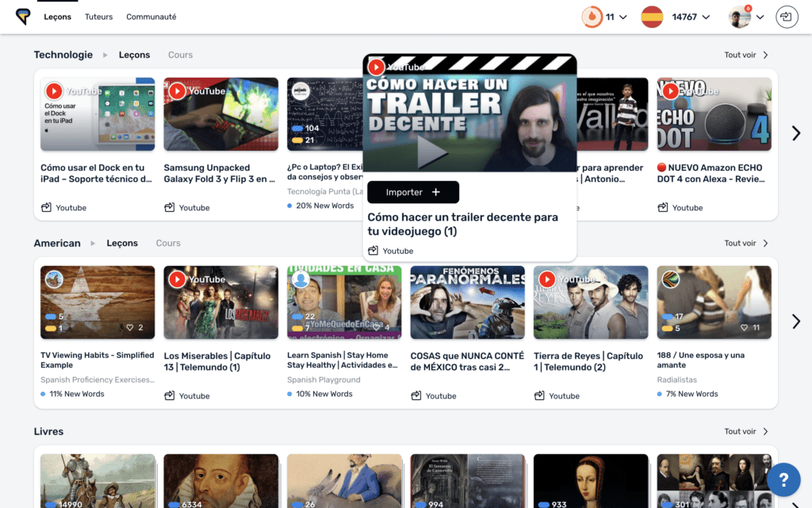Open the Communauté menu item
Image resolution: width=812 pixels, height=508 pixels.
(x=151, y=17)
